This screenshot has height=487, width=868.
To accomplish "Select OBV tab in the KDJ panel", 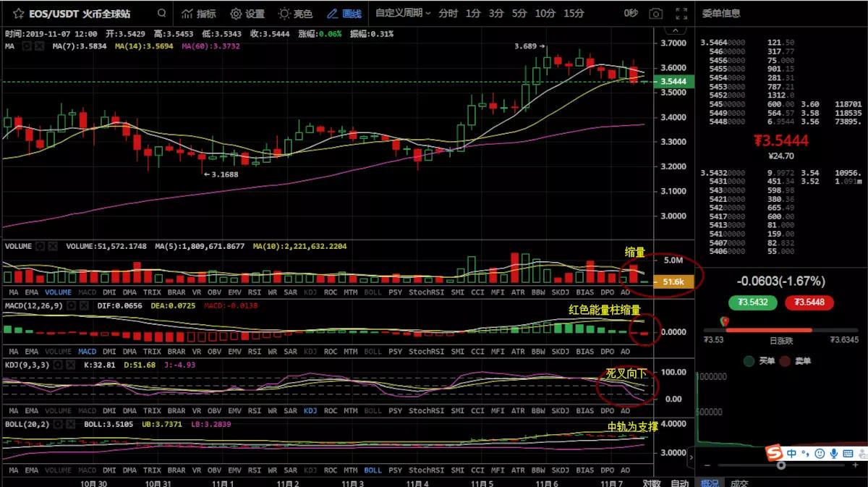I will tap(214, 411).
